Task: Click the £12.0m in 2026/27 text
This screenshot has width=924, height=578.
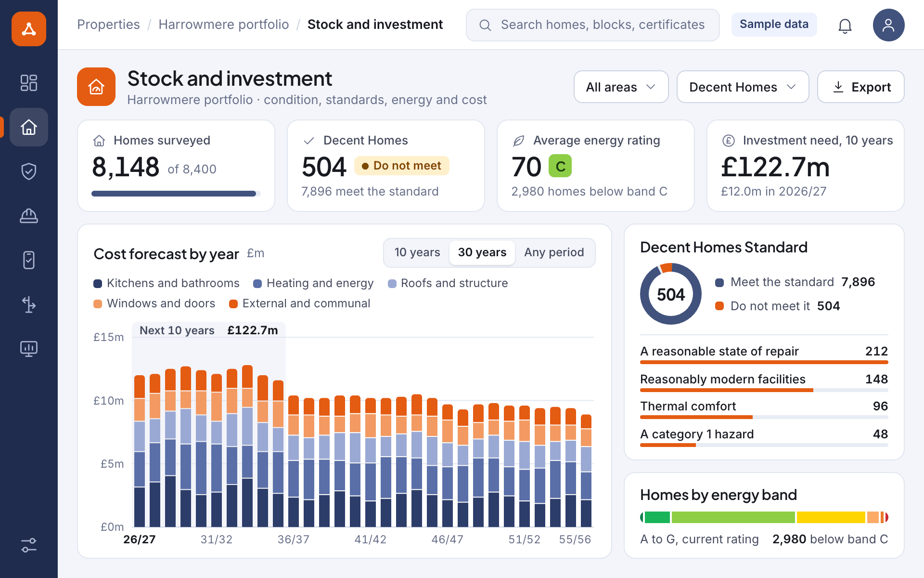Action: click(x=773, y=192)
